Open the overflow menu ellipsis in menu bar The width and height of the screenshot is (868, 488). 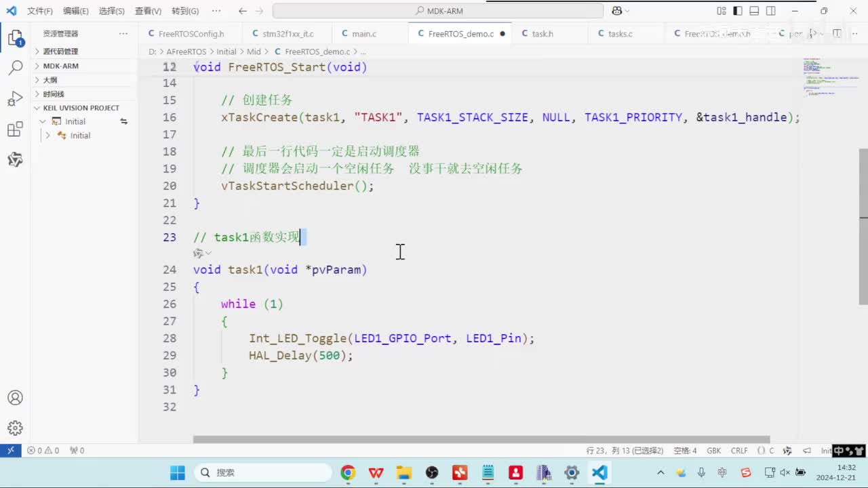click(x=216, y=11)
